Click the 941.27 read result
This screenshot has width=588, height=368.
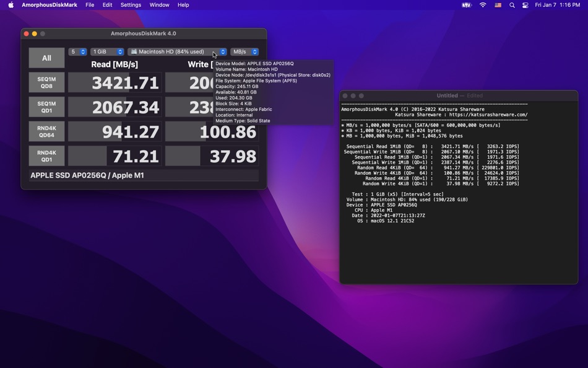tap(115, 131)
